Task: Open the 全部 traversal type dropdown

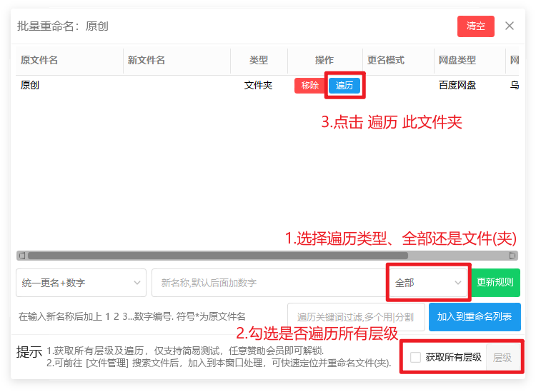Action: (x=428, y=283)
